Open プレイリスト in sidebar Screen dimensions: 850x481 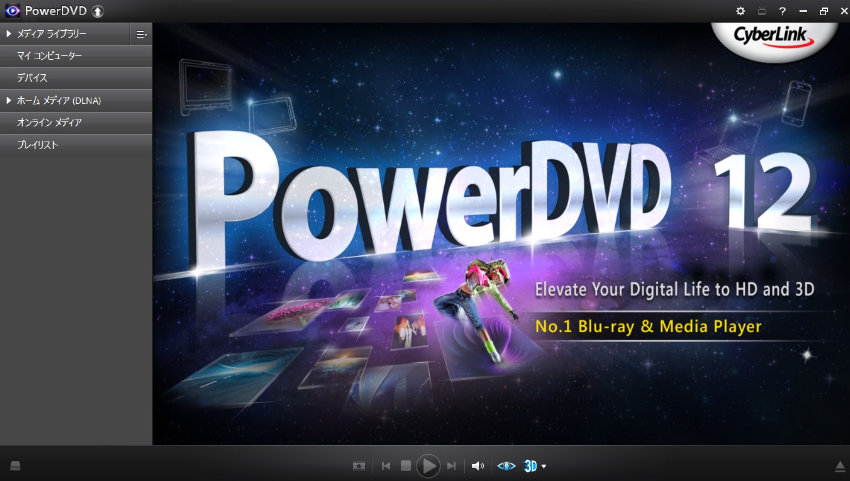click(76, 145)
